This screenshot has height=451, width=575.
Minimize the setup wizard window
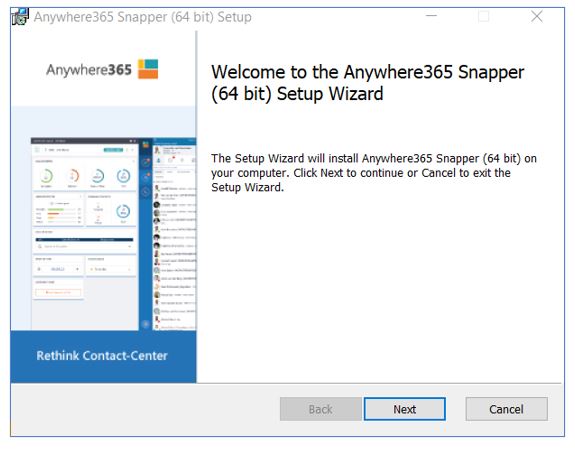pyautogui.click(x=431, y=16)
